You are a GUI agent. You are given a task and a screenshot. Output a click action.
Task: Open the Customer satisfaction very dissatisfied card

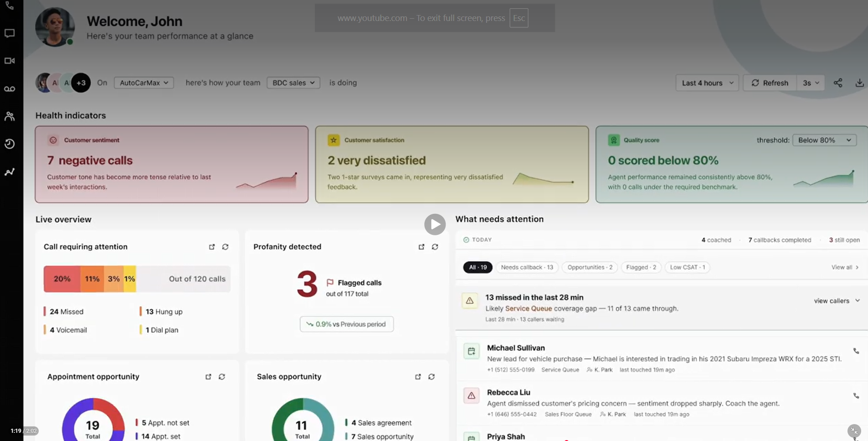(452, 165)
